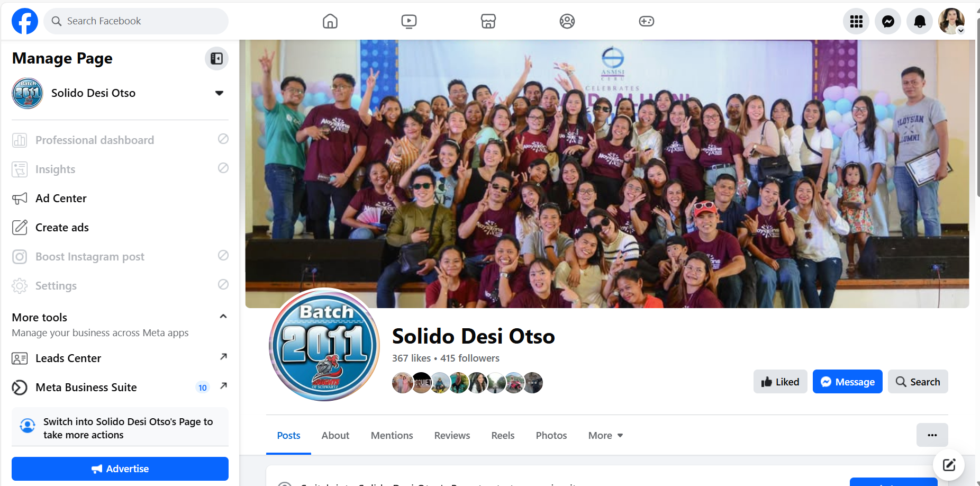Screen dimensions: 980x486
Task: Open the Groups icon in top bar
Action: tap(567, 21)
